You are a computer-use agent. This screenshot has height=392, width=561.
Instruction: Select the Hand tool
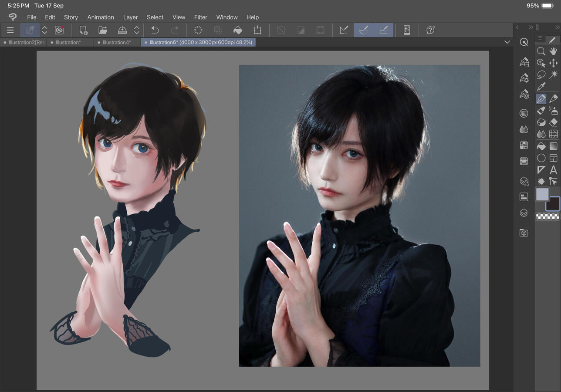(x=554, y=51)
